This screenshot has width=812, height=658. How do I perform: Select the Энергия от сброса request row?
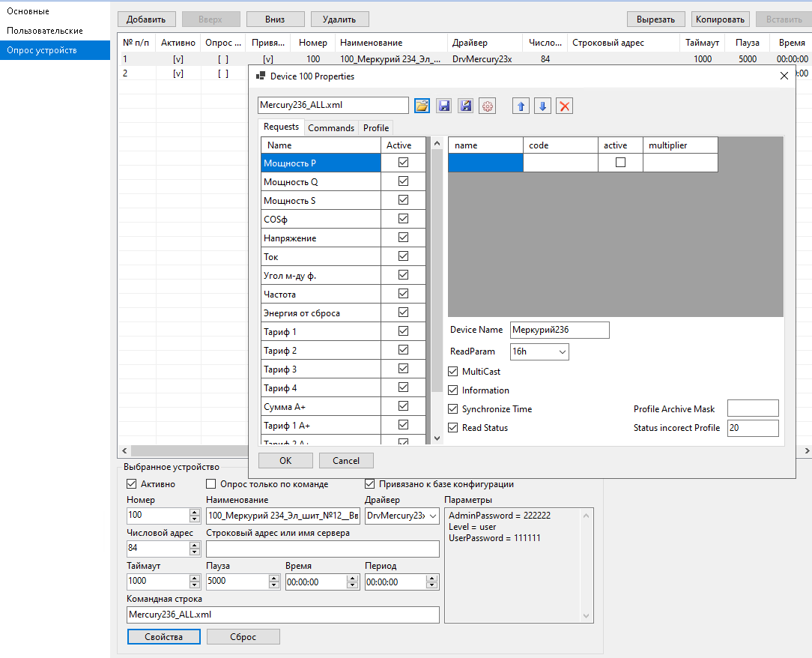coord(321,313)
